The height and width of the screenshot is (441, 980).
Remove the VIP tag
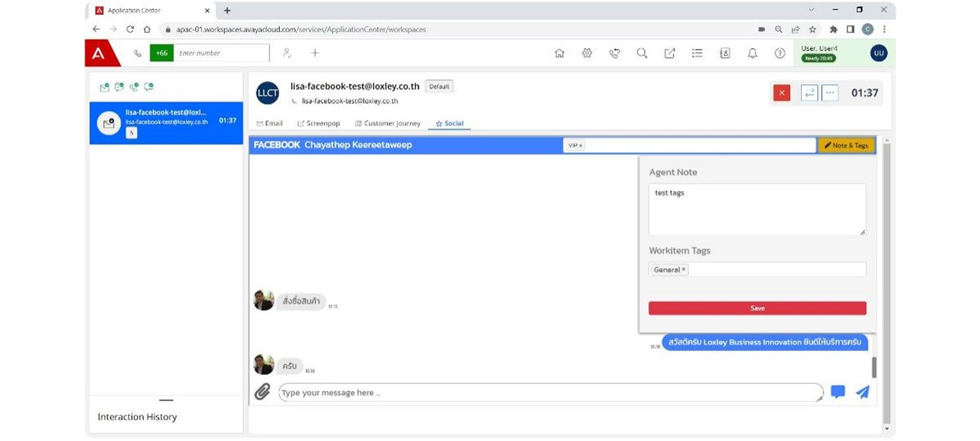point(581,146)
